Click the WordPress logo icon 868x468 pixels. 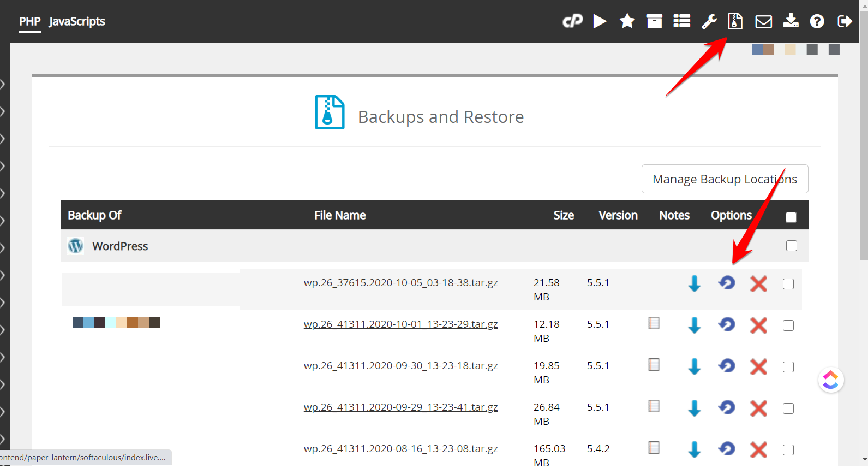[x=75, y=246]
